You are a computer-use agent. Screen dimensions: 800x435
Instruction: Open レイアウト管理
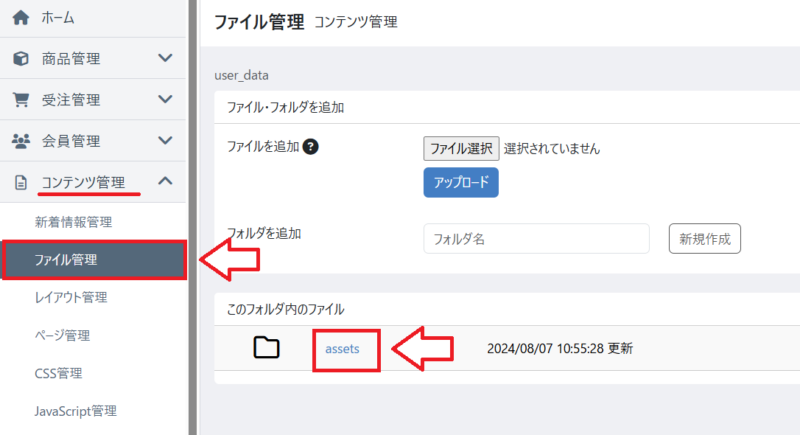[x=71, y=297]
